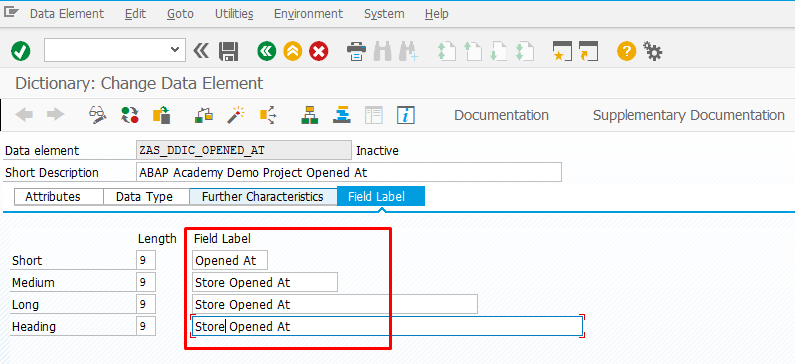Collapse command field with double-chevron icon
The image size is (795, 364).
pyautogui.click(x=201, y=50)
